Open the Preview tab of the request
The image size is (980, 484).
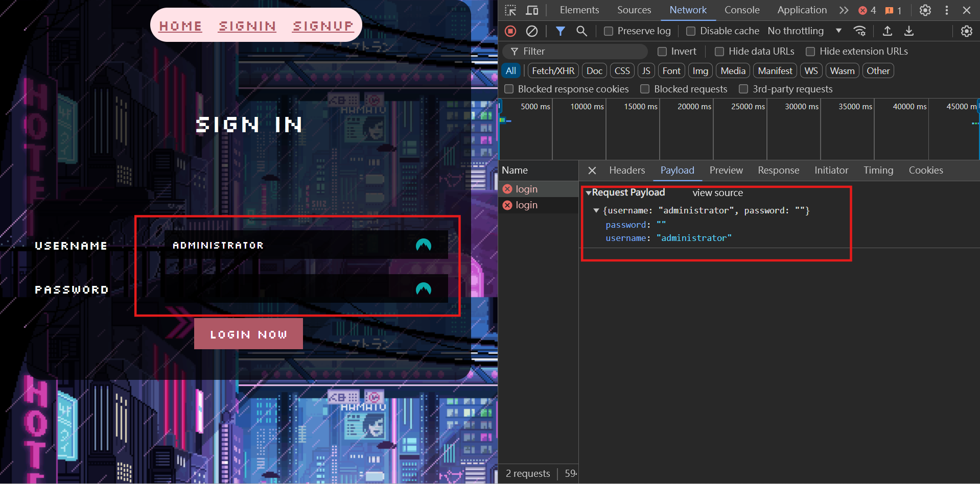726,171
